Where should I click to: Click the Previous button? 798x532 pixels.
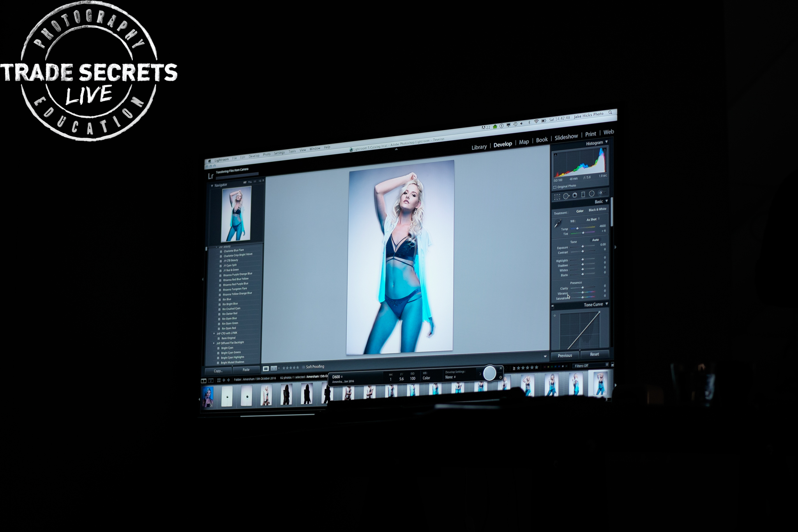[565, 355]
